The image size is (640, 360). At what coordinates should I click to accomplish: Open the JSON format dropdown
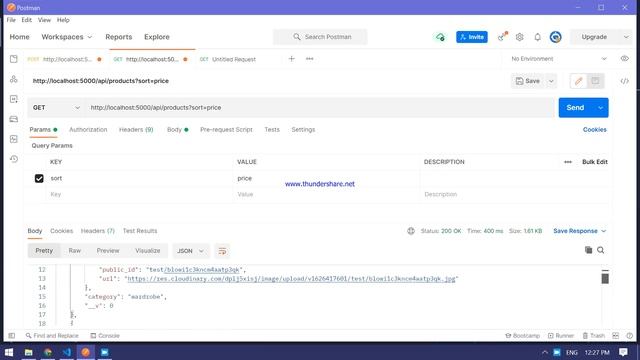190,251
